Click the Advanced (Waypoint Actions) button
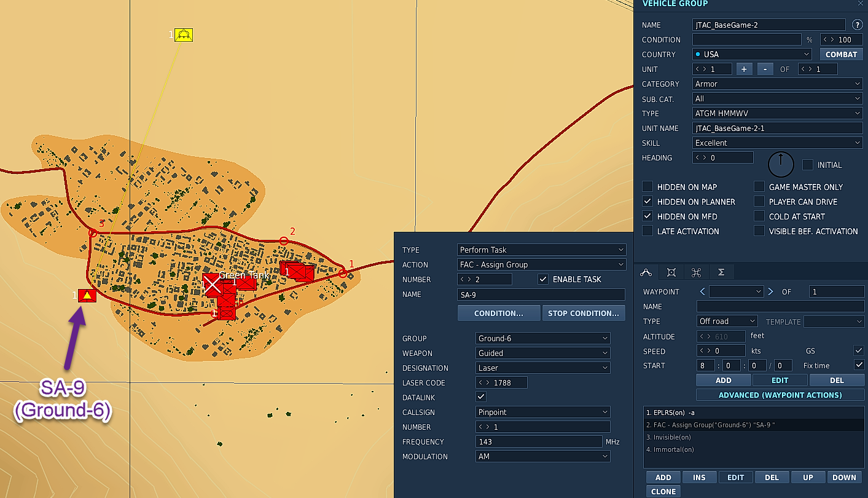Image resolution: width=868 pixels, height=498 pixels. pyautogui.click(x=780, y=395)
